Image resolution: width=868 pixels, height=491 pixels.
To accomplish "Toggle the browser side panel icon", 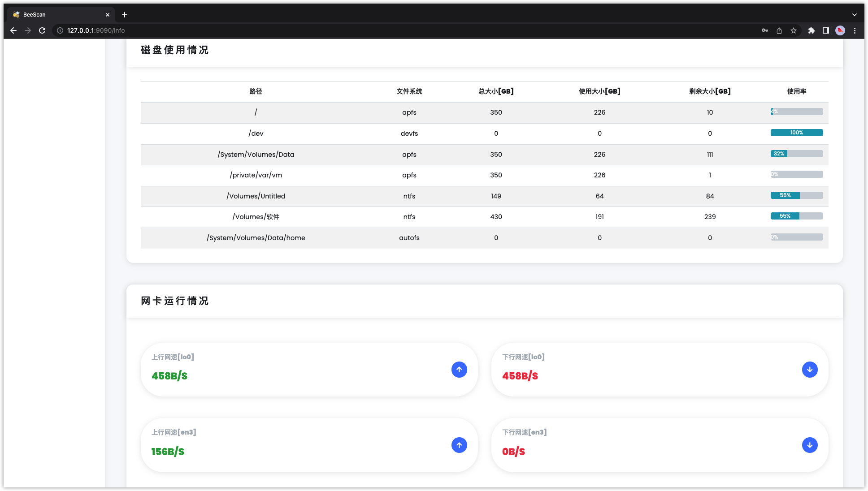I will point(825,30).
